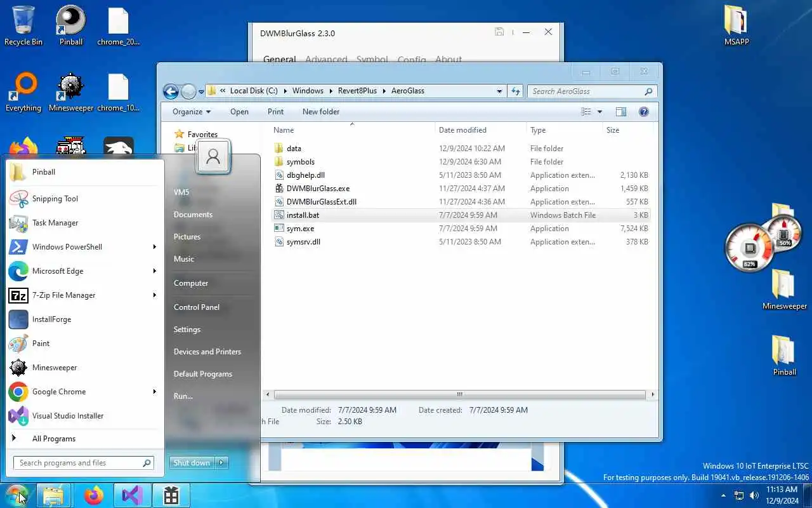Screen dimensions: 812x508
Task: Open Firefox from the taskbar
Action: tap(94, 495)
